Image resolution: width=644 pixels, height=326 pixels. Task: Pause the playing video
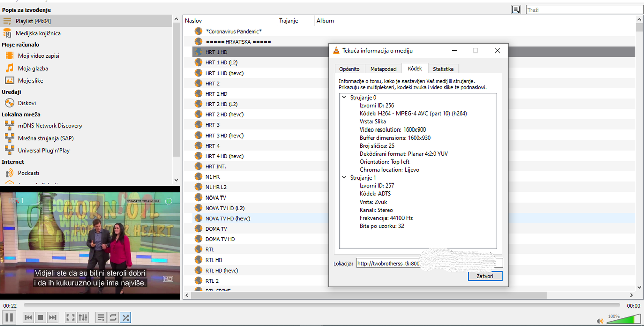[x=9, y=317]
